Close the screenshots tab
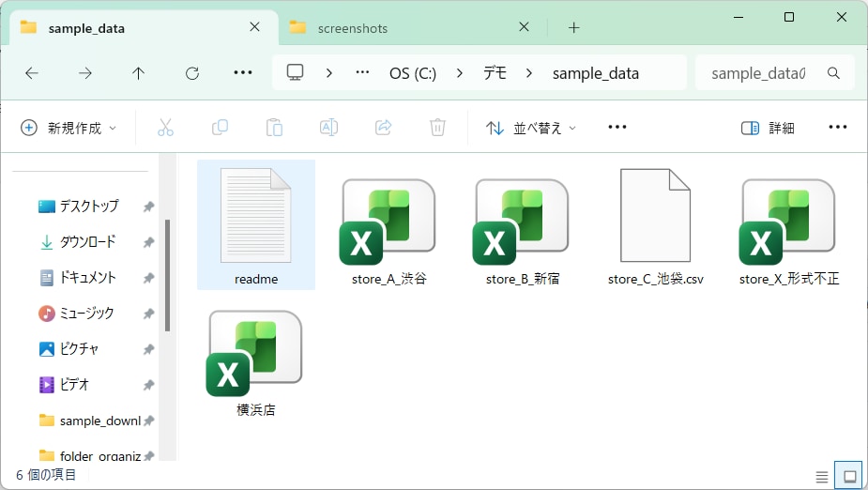Image resolution: width=868 pixels, height=490 pixels. [525, 26]
